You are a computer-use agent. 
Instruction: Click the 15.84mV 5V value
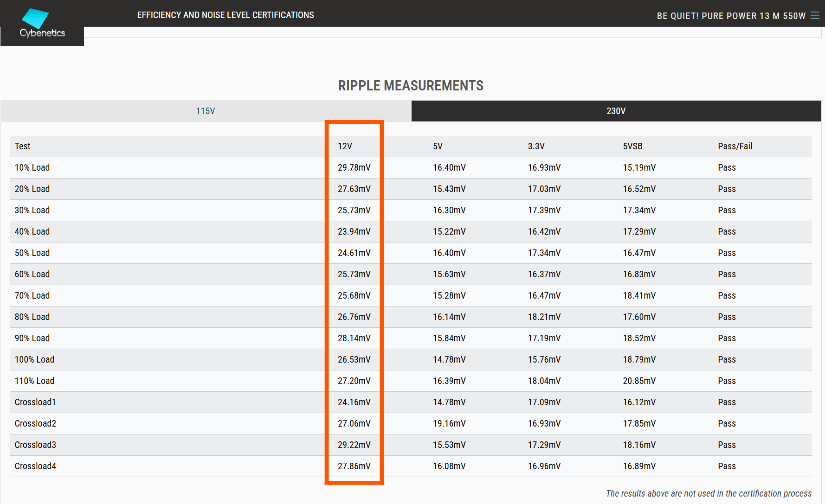[449, 338]
